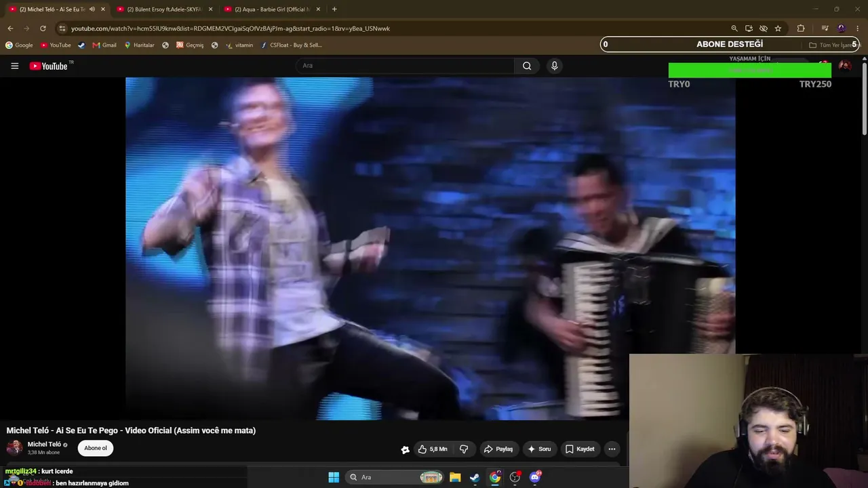The width and height of the screenshot is (868, 488).
Task: Open the Chrome profile avatar
Action: tap(842, 28)
